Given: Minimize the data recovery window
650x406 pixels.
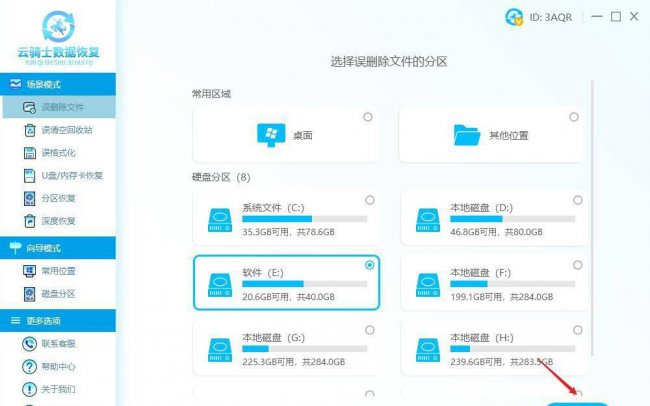Looking at the screenshot, I should [x=597, y=17].
